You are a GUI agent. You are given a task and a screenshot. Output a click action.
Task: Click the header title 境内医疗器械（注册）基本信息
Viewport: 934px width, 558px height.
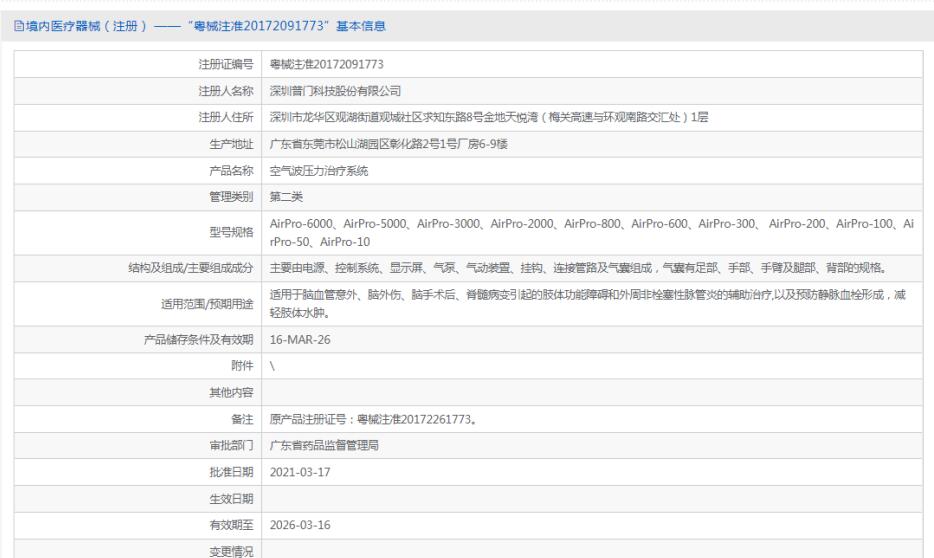coord(206,26)
